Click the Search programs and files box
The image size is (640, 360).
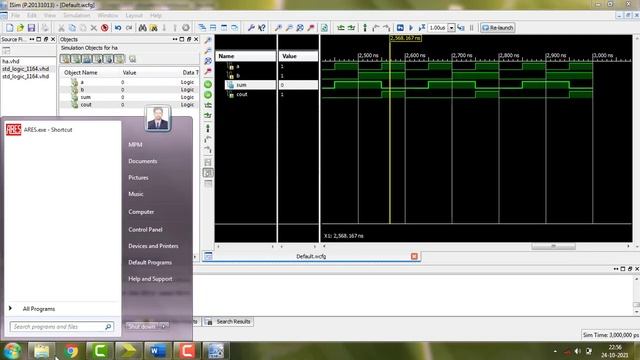(62, 327)
